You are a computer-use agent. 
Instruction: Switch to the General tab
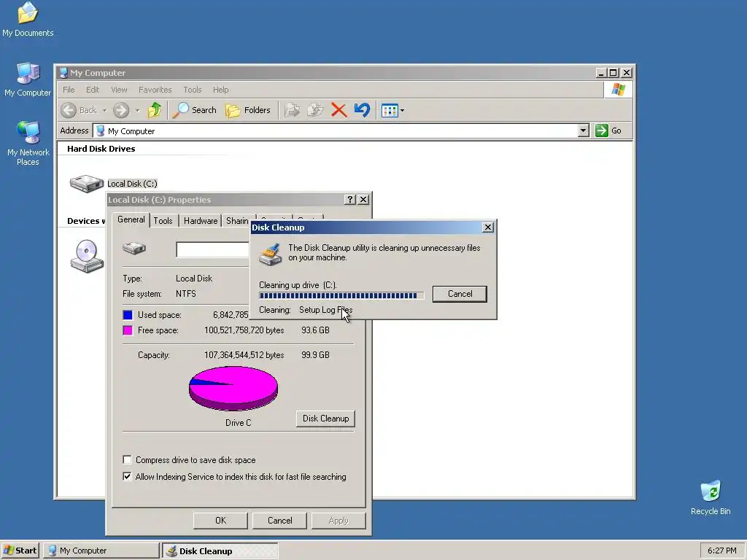131,219
